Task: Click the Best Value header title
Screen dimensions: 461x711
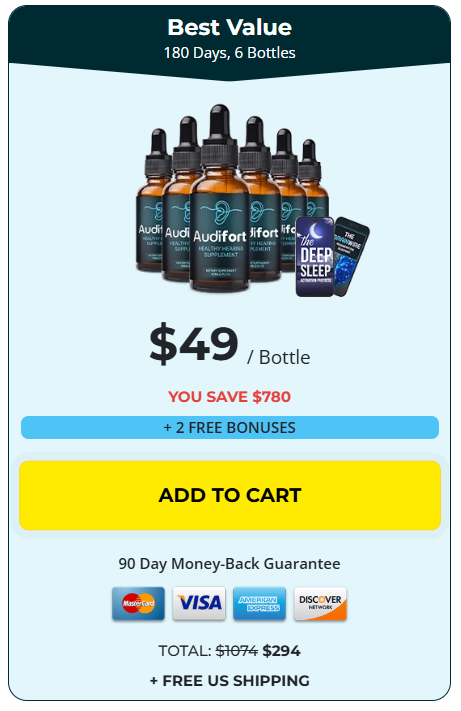Action: click(230, 27)
